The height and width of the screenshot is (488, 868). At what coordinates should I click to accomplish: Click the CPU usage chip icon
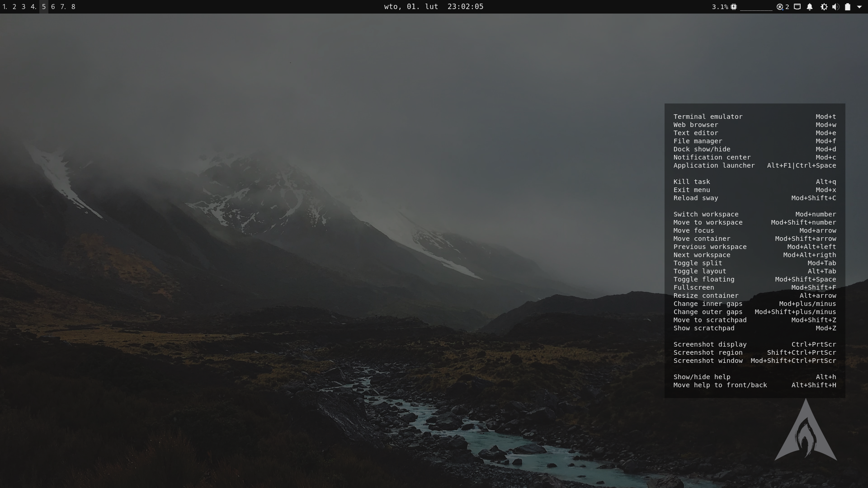(x=734, y=7)
